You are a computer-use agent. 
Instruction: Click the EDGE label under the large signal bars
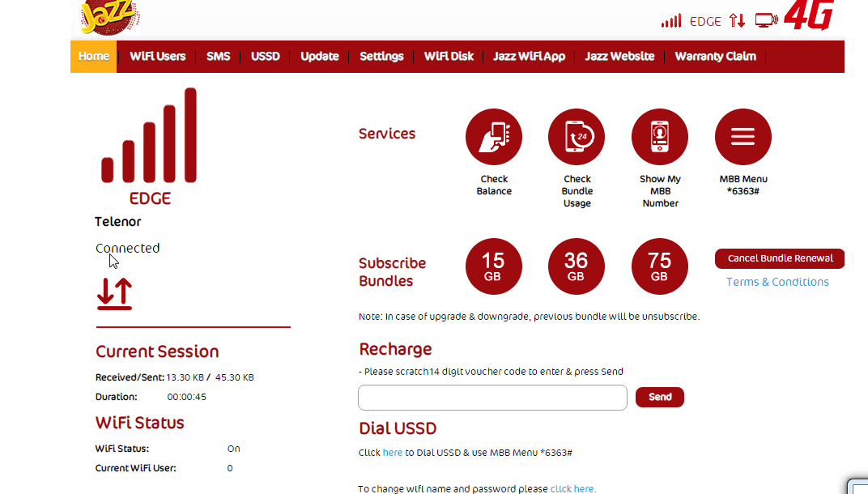(150, 198)
